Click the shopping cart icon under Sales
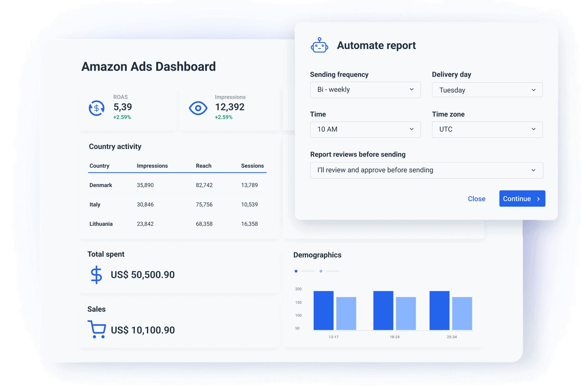Screen dimensions: 588x389 pos(96,329)
